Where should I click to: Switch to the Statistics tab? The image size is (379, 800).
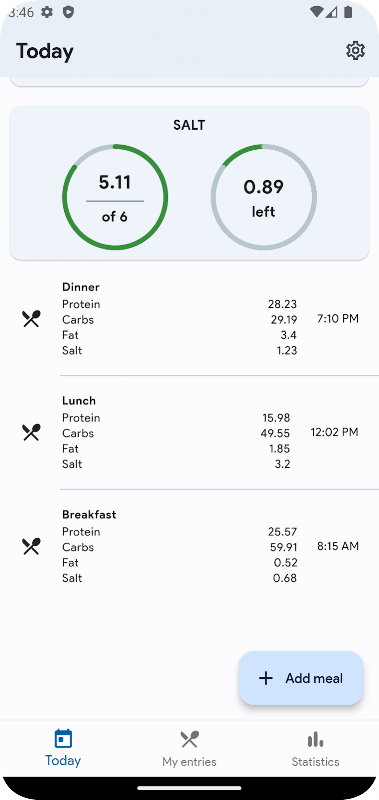pyautogui.click(x=315, y=749)
